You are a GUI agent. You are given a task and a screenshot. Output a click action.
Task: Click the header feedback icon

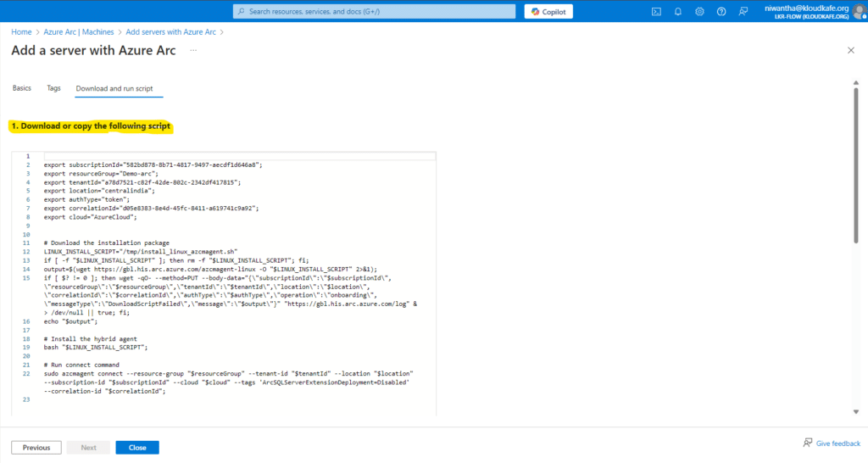743,12
